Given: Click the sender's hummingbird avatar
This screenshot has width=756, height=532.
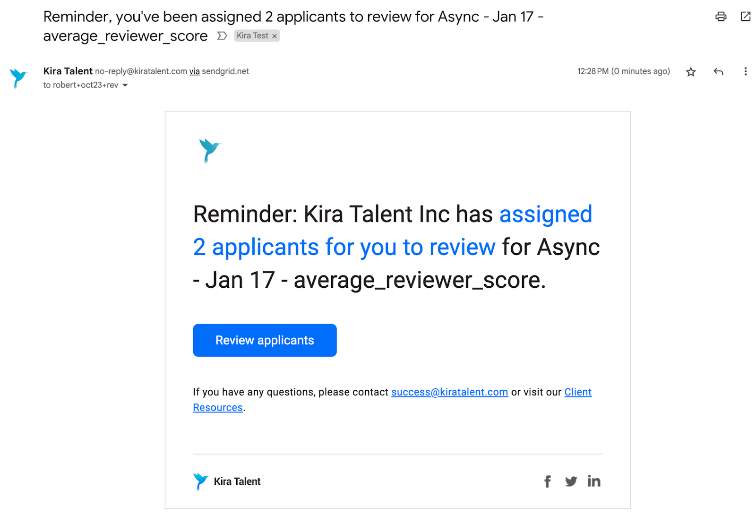Looking at the screenshot, I should tap(18, 78).
